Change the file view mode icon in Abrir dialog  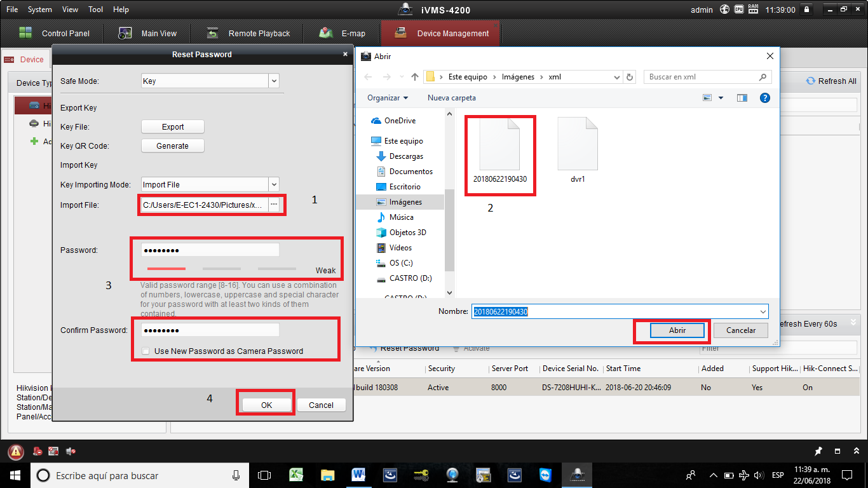(x=707, y=98)
